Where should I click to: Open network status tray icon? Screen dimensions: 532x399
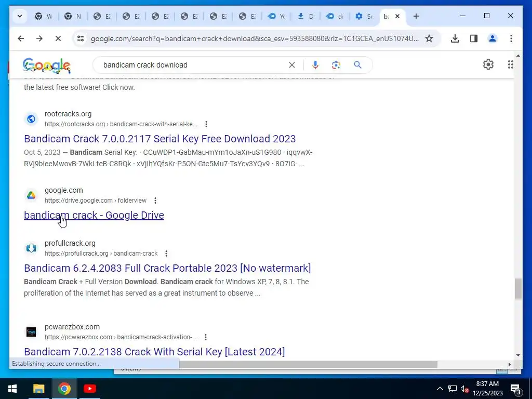pyautogui.click(x=453, y=389)
